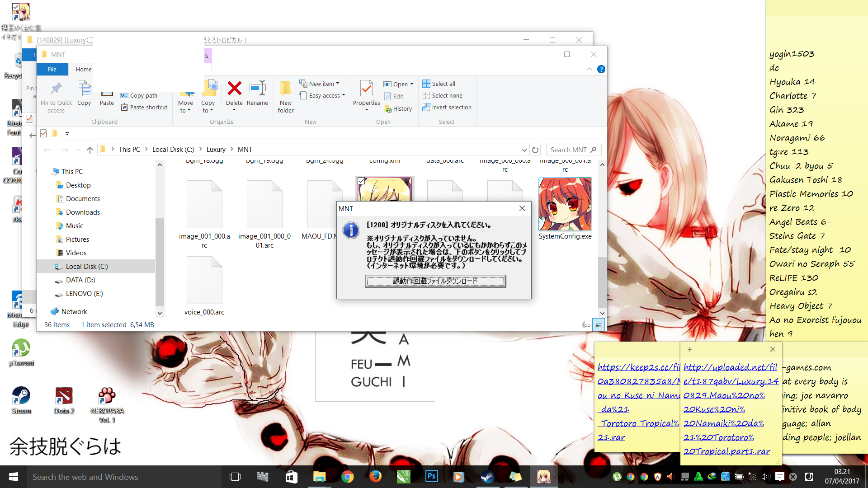Select DATA (D:) in the tree

[x=80, y=280]
